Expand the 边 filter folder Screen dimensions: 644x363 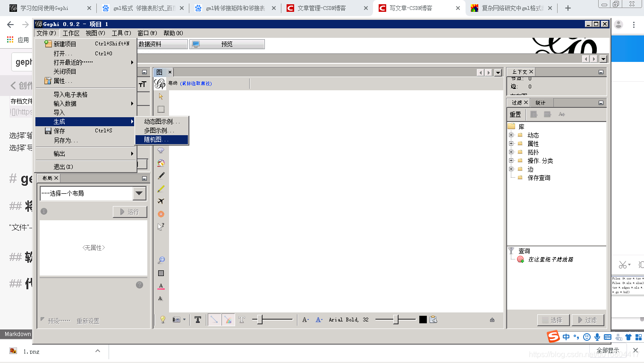coord(511,169)
